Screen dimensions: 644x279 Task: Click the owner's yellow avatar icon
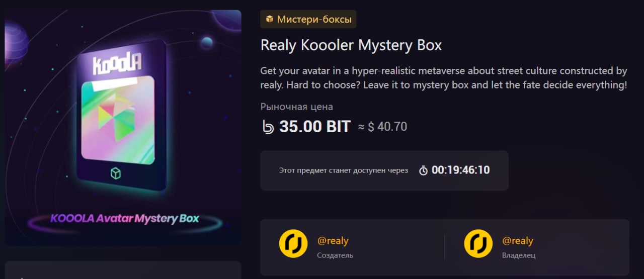(478, 243)
